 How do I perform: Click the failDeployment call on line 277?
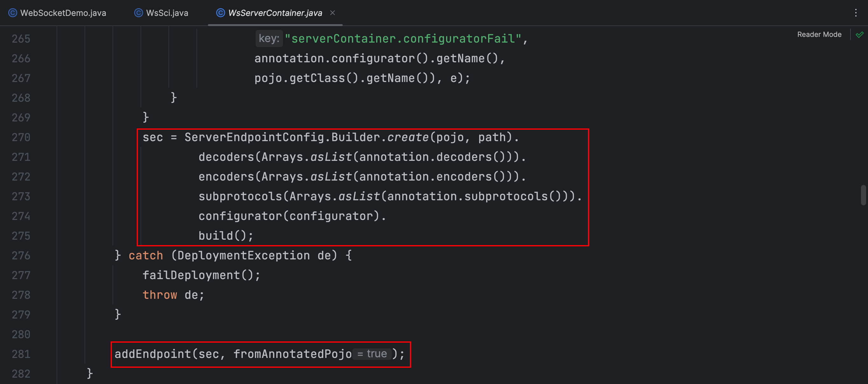click(192, 275)
